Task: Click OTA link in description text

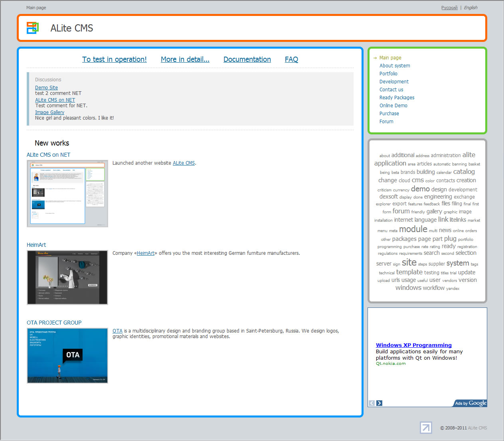Action: tap(117, 331)
